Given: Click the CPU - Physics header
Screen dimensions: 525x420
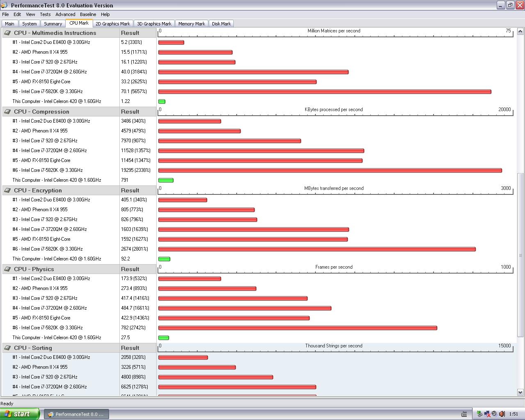Looking at the screenshot, I should click(34, 269).
